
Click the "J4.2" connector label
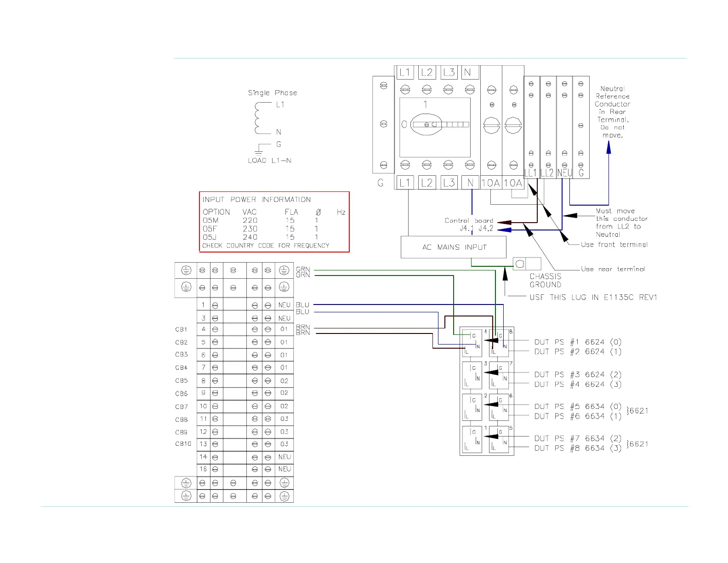click(486, 228)
